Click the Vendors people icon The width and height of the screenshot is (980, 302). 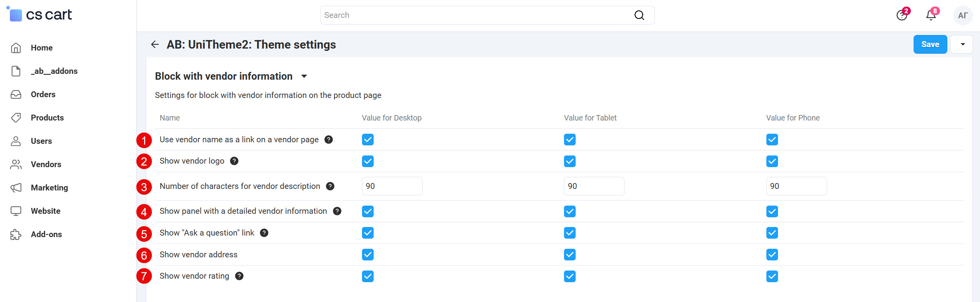point(16,164)
